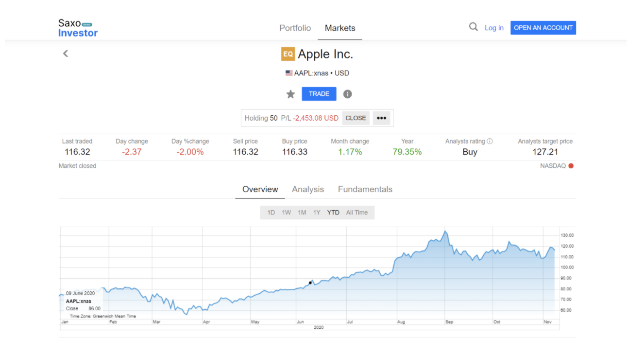Image resolution: width=644 pixels, height=356 pixels.
Task: Click the Sell price label
Action: click(245, 141)
